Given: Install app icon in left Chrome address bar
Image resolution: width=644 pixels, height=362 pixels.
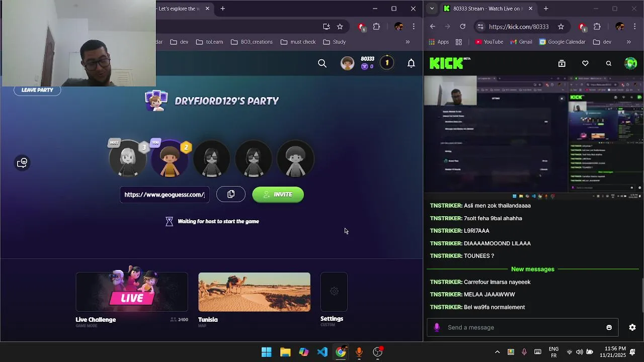Looking at the screenshot, I should coord(327,27).
